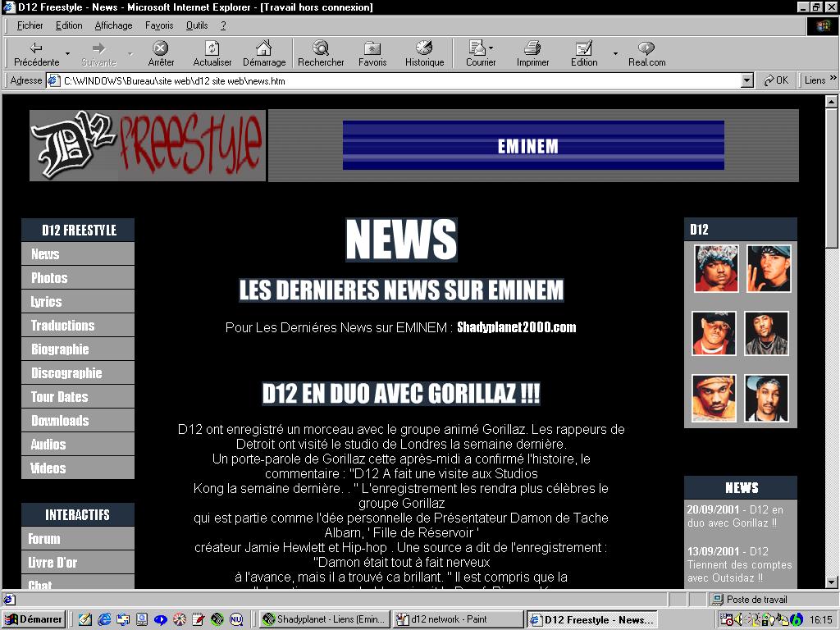Open the ? help menu
This screenshot has height=630, width=840.
[x=223, y=25]
